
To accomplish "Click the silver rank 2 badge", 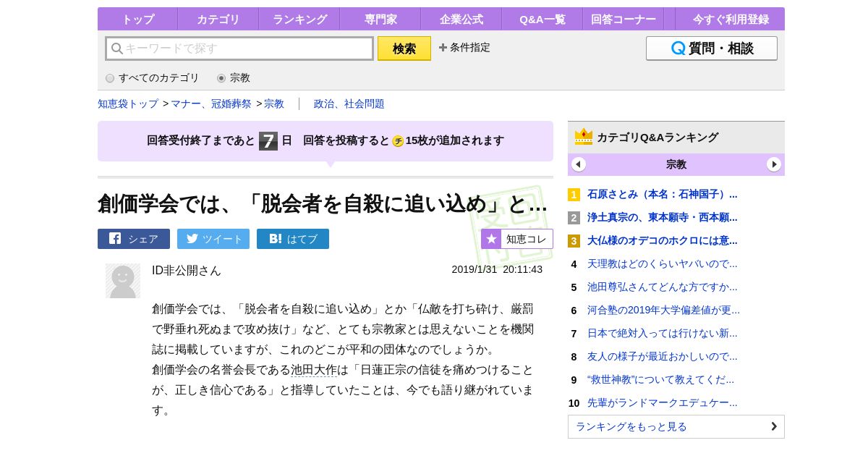I will [x=574, y=218].
